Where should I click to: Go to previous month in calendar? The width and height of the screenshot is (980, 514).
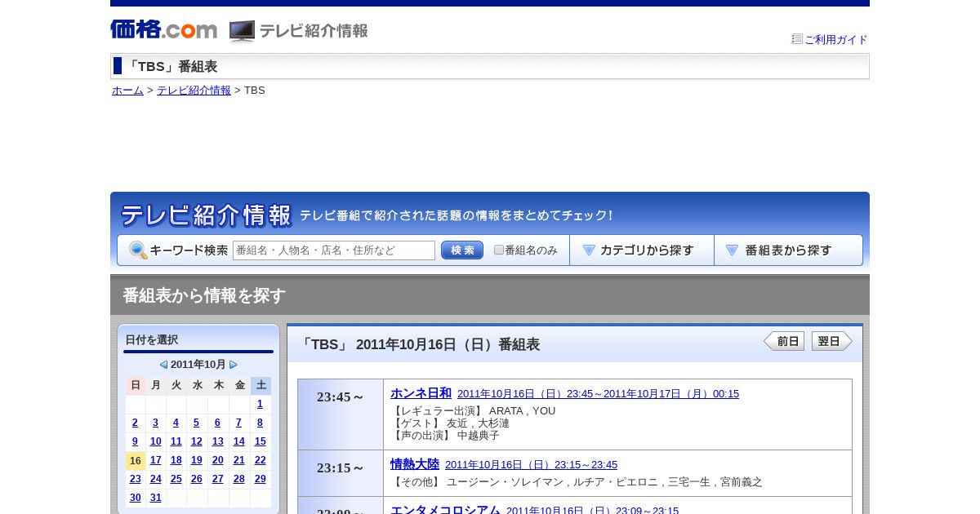point(163,365)
